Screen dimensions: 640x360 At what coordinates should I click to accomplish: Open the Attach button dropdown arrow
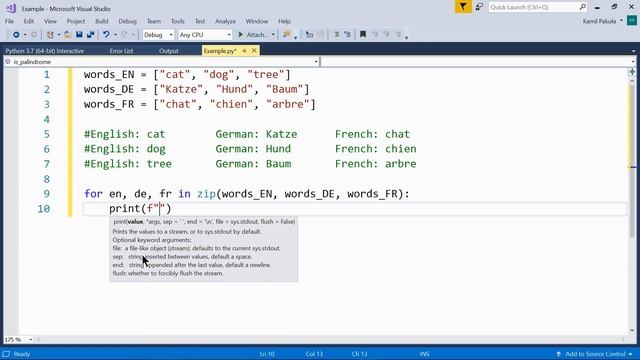273,35
